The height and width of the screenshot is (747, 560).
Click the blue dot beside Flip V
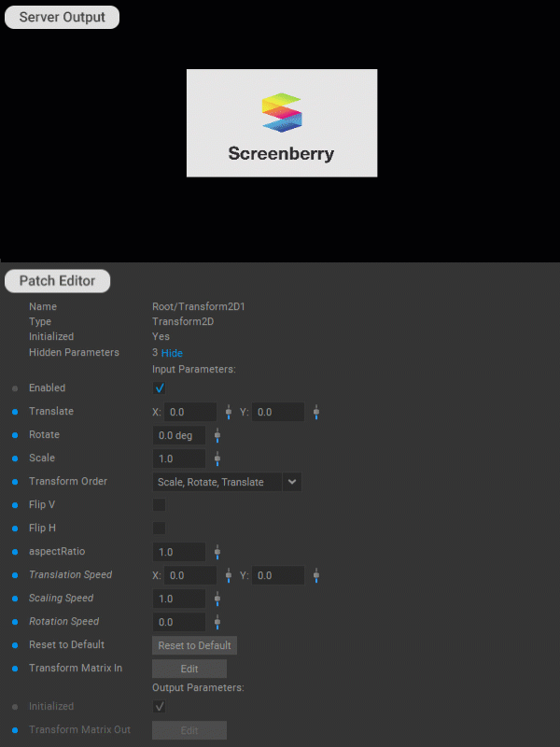(x=15, y=505)
